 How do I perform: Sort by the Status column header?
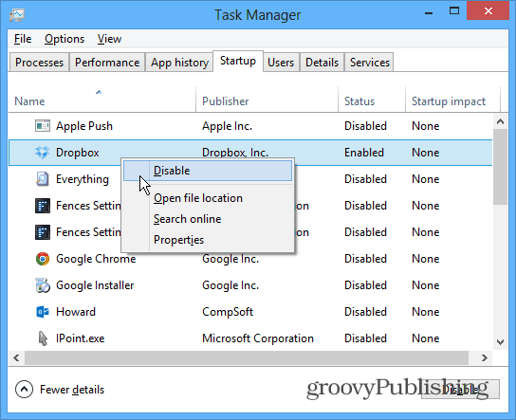pos(372,100)
